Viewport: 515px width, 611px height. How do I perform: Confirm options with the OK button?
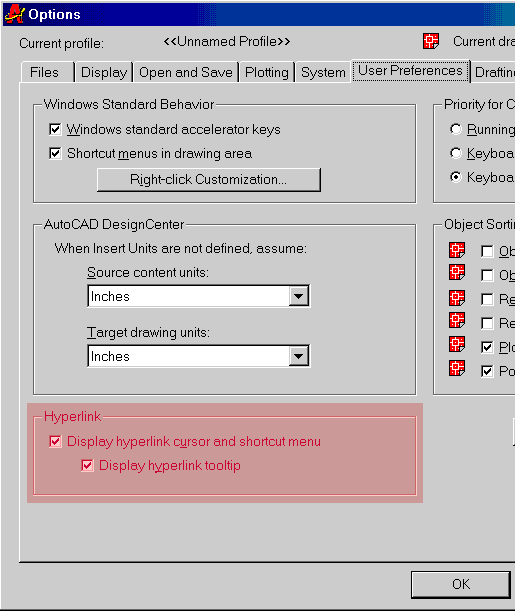point(461,584)
